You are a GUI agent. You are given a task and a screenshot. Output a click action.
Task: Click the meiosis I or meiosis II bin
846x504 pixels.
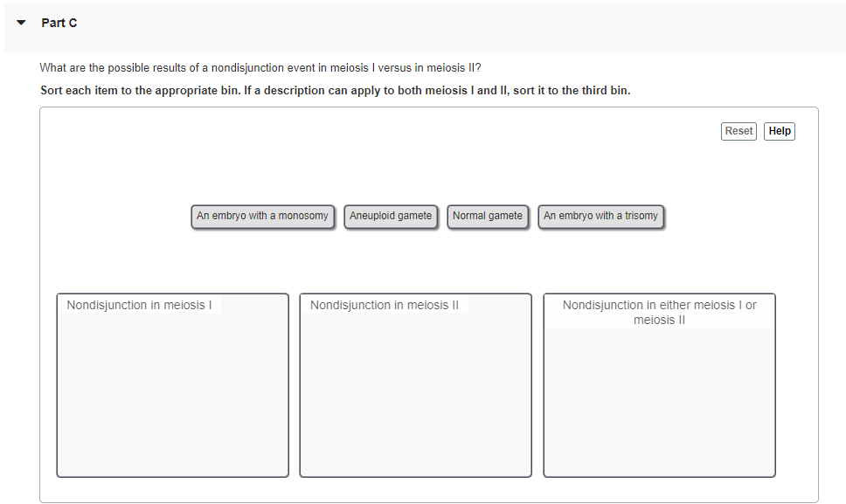(658, 402)
